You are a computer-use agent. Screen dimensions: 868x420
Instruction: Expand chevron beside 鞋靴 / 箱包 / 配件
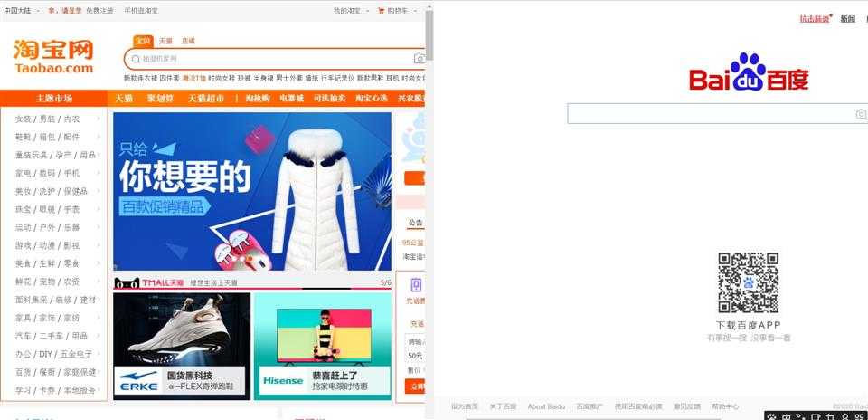click(99, 137)
